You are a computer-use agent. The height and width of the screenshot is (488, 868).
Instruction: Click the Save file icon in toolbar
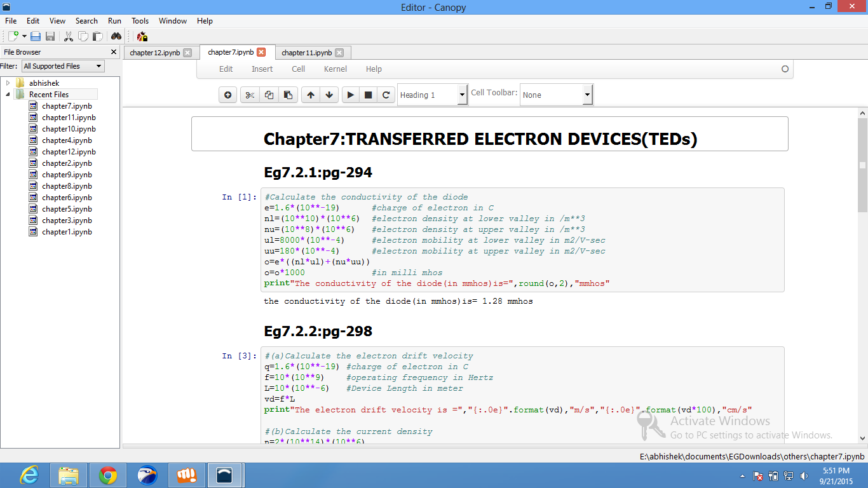coord(36,37)
